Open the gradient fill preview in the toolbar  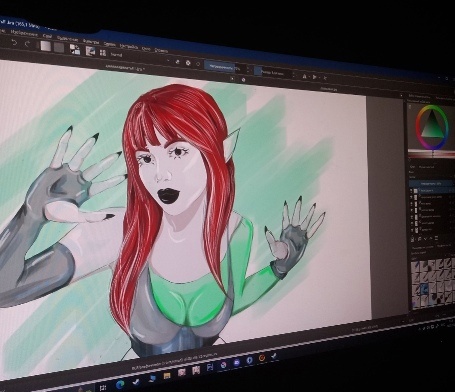[x=46, y=46]
